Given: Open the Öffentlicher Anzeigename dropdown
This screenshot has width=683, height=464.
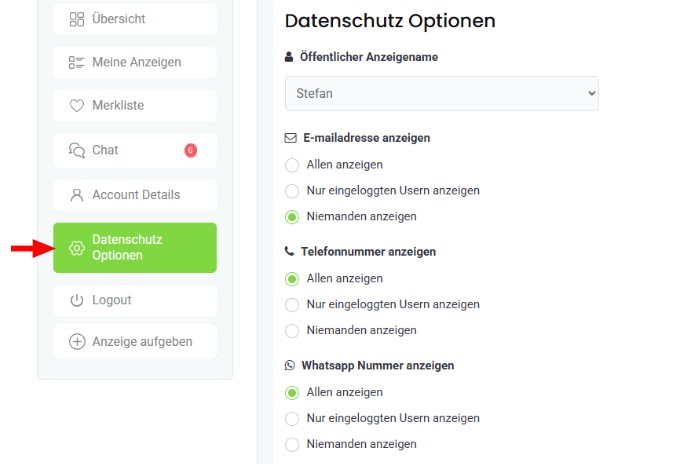Looking at the screenshot, I should 442,94.
